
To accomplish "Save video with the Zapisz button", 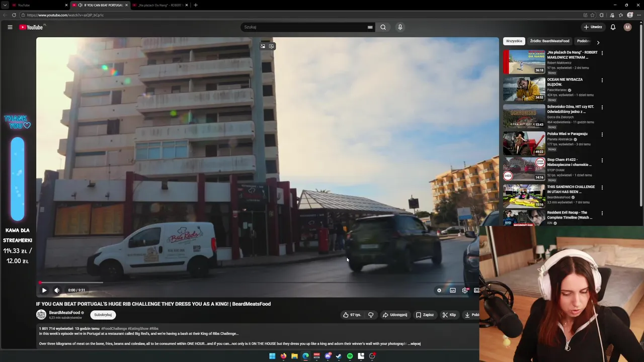I will (x=425, y=315).
